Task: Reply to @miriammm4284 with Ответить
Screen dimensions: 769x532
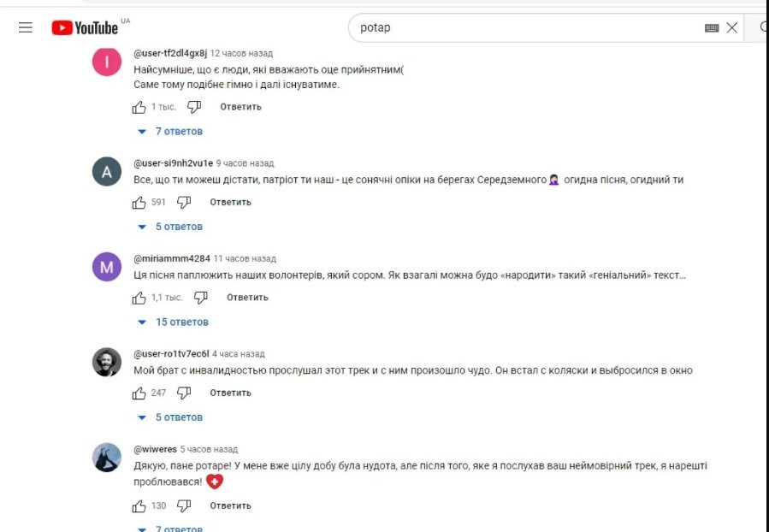Action: click(247, 298)
